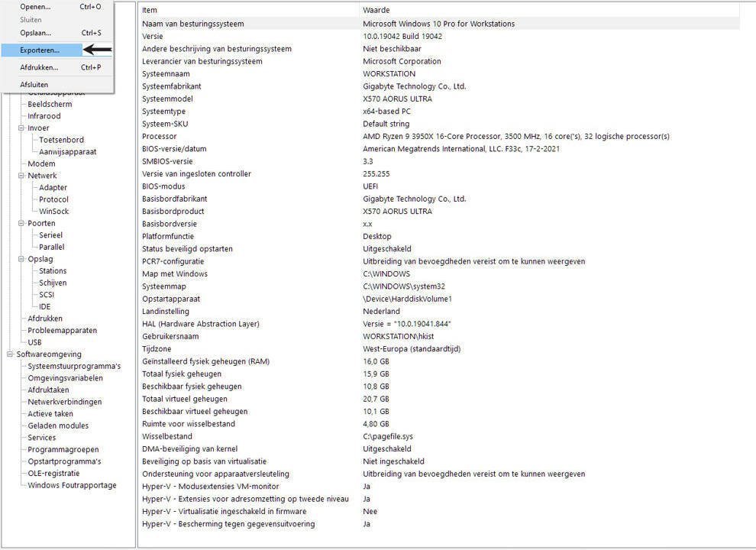Open the Adapter node under Netwerk
Screen dimensions: 756x550
(53, 186)
